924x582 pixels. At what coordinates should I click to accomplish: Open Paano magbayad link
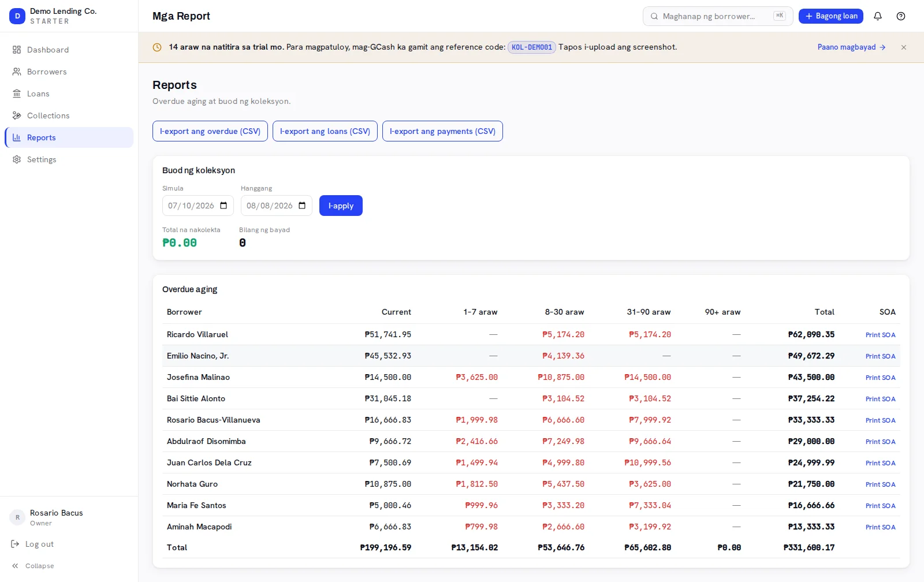[851, 47]
